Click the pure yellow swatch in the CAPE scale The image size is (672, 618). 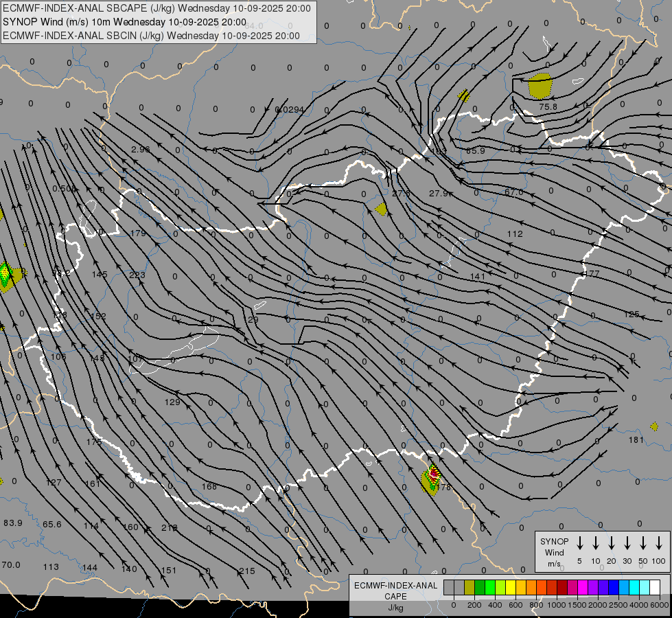point(511,587)
